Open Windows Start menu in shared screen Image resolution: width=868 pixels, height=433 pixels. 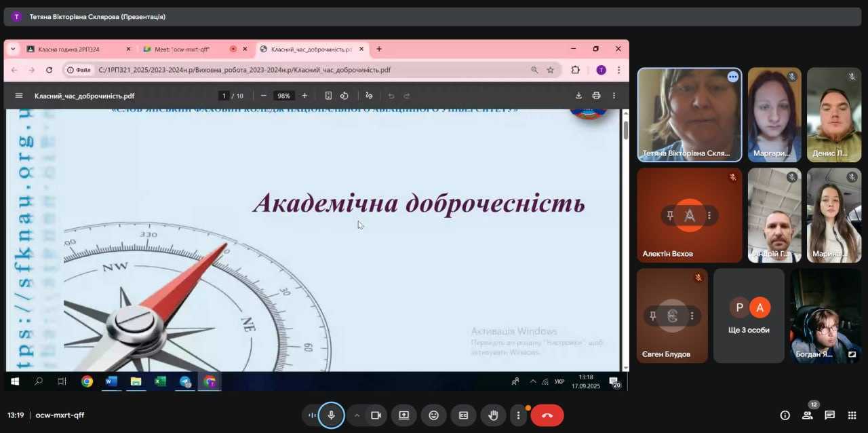(x=15, y=381)
